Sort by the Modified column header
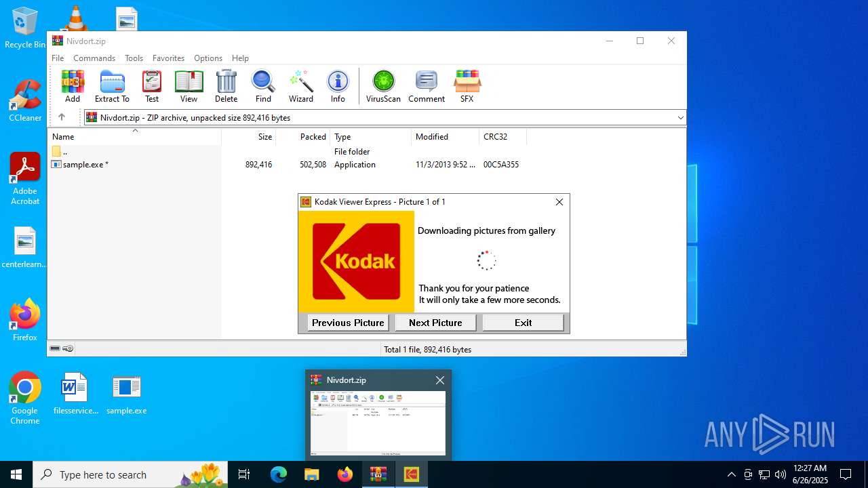The height and width of the screenshot is (488, 868). point(446,137)
